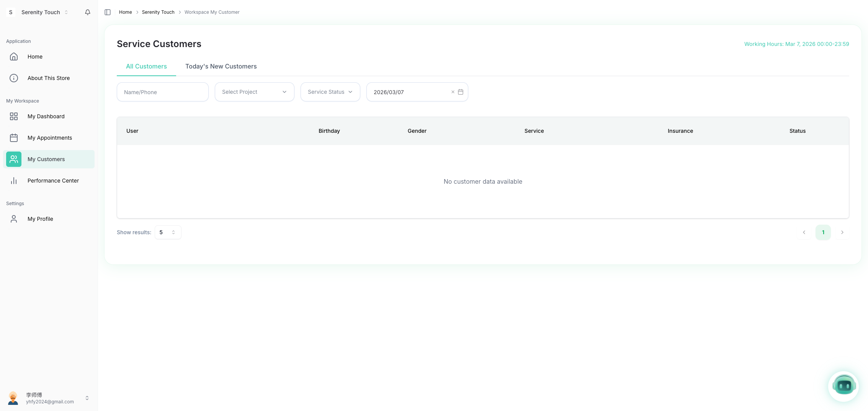Open Performance Center in sidebar
This screenshot has height=411, width=868.
(53, 181)
